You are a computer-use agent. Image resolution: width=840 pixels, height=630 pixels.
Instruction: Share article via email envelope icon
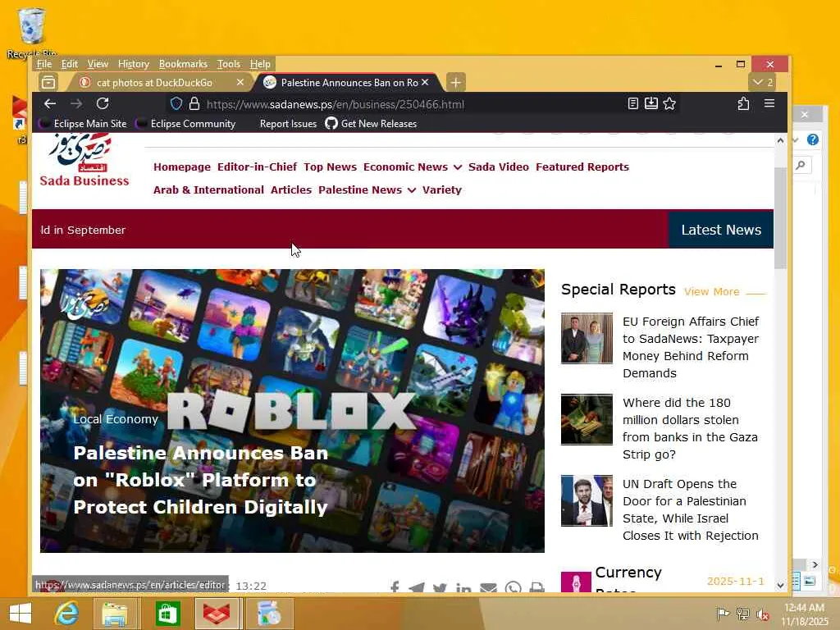pyautogui.click(x=488, y=587)
